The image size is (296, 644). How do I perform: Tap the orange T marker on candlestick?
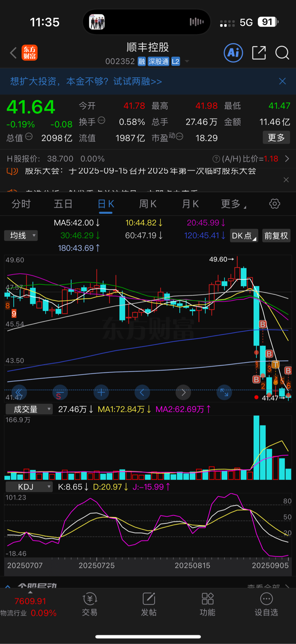pyautogui.click(x=275, y=364)
